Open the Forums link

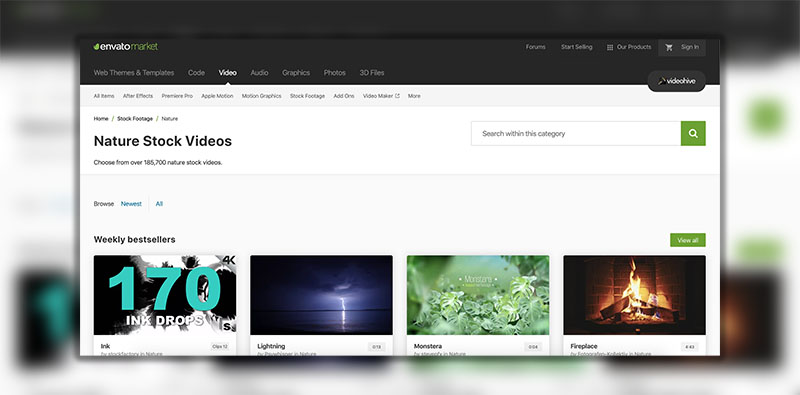(x=535, y=47)
